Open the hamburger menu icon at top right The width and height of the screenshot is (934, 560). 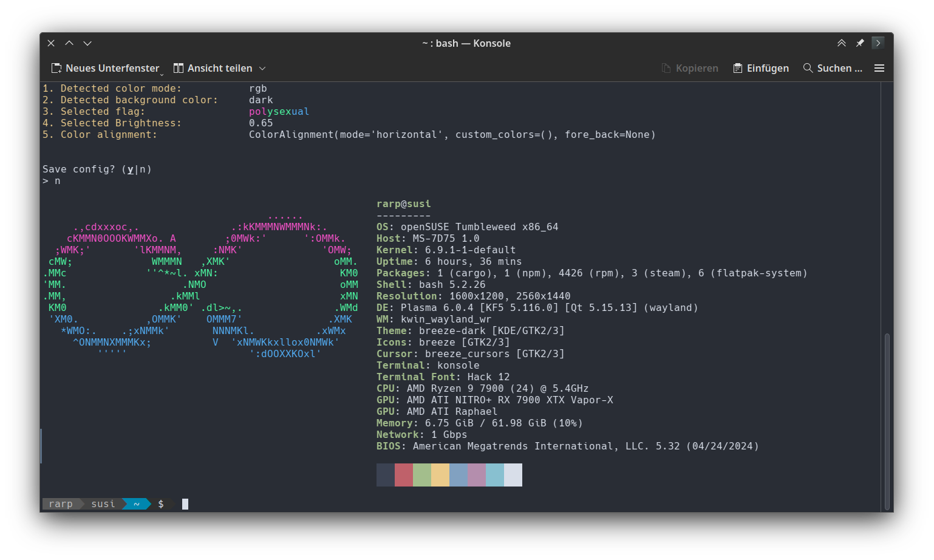[879, 68]
